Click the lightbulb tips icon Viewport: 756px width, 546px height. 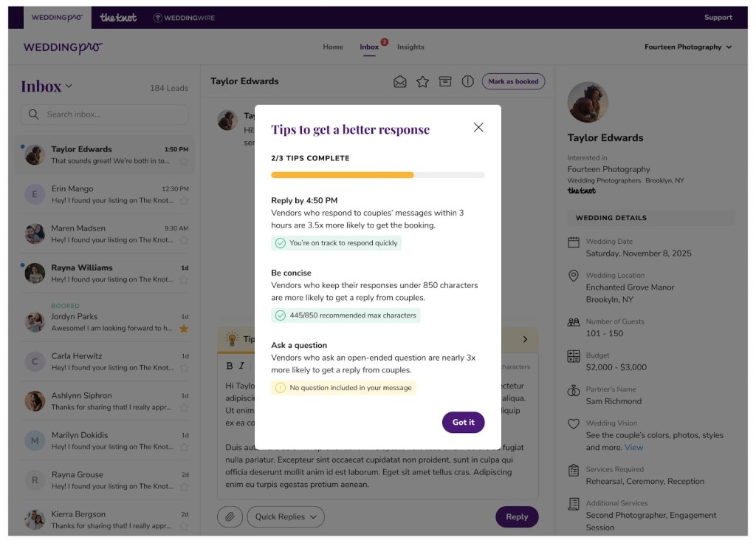point(233,338)
